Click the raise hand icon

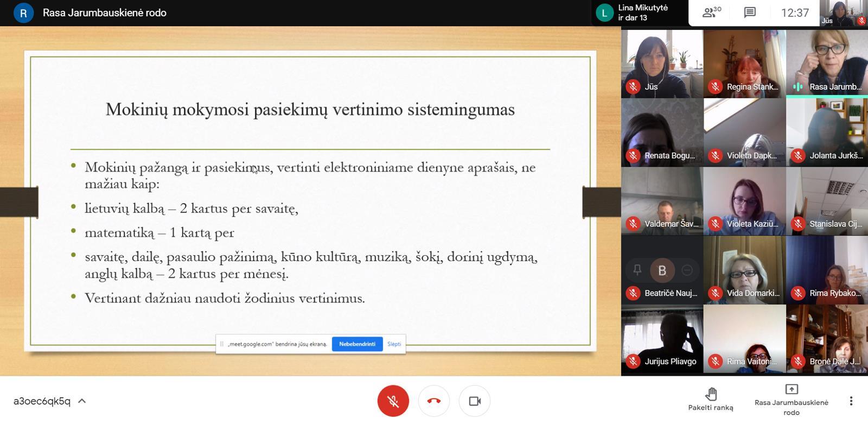711,394
